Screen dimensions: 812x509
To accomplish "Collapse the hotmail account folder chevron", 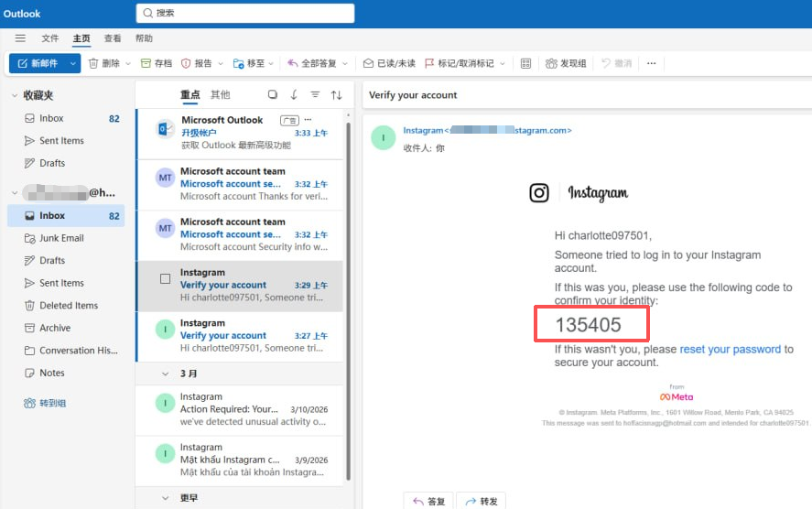I will tap(15, 192).
